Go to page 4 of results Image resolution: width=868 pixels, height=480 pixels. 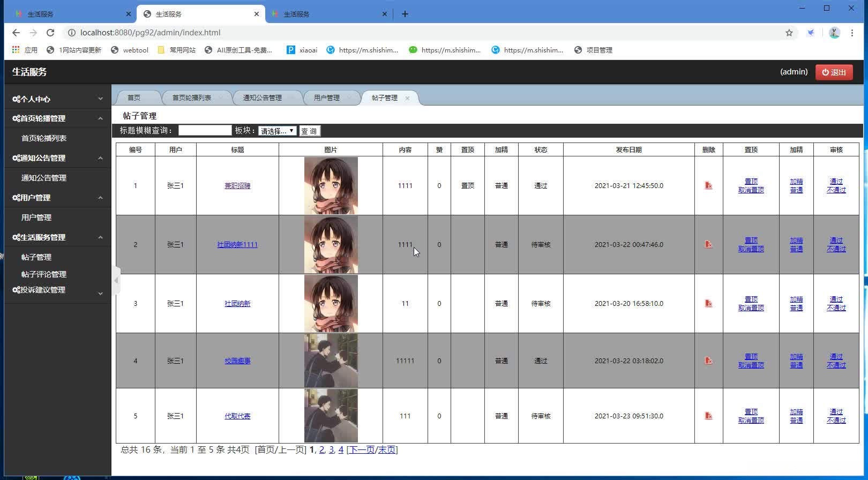(x=341, y=450)
